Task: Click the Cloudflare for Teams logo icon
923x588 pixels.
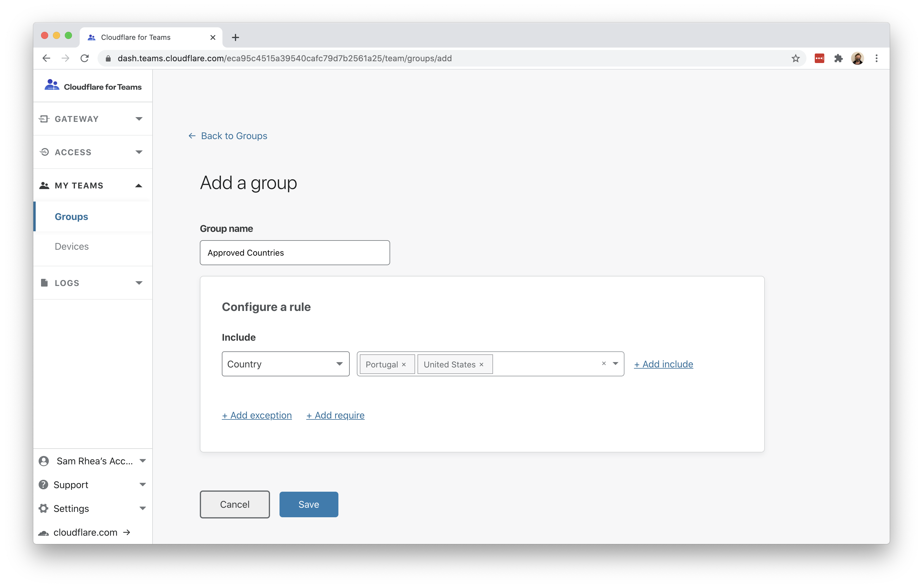Action: [52, 85]
